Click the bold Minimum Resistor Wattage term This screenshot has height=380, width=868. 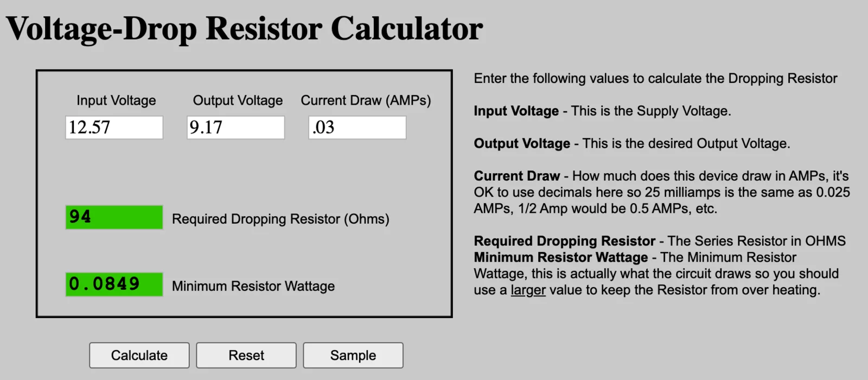click(561, 257)
